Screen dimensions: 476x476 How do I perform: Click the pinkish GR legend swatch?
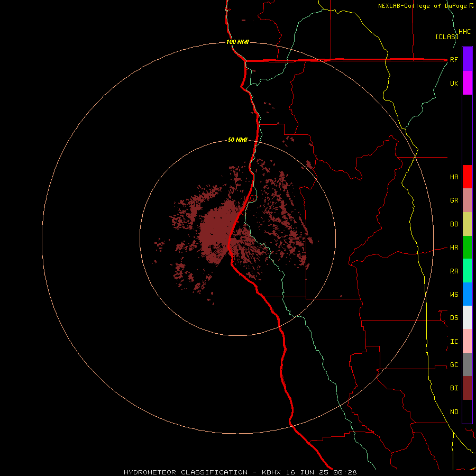point(467,200)
